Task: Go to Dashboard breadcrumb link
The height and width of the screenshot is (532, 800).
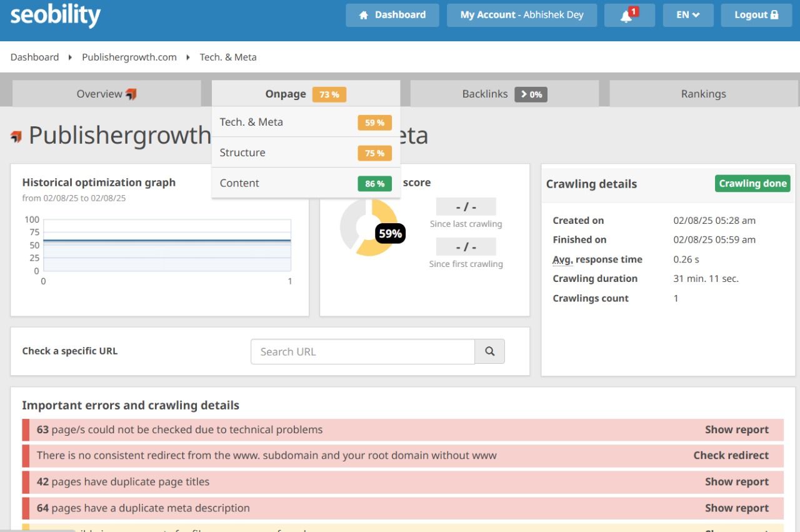Action: [34, 57]
